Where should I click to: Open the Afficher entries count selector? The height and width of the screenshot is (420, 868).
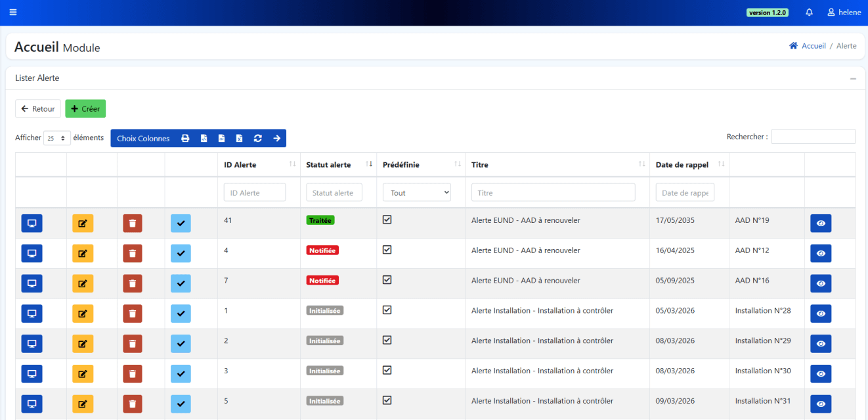point(57,139)
